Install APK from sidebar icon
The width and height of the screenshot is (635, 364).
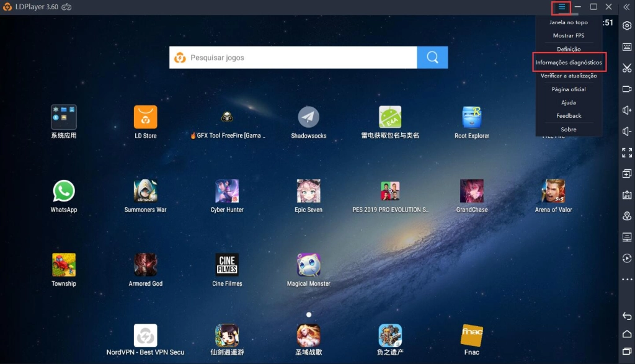tap(627, 195)
